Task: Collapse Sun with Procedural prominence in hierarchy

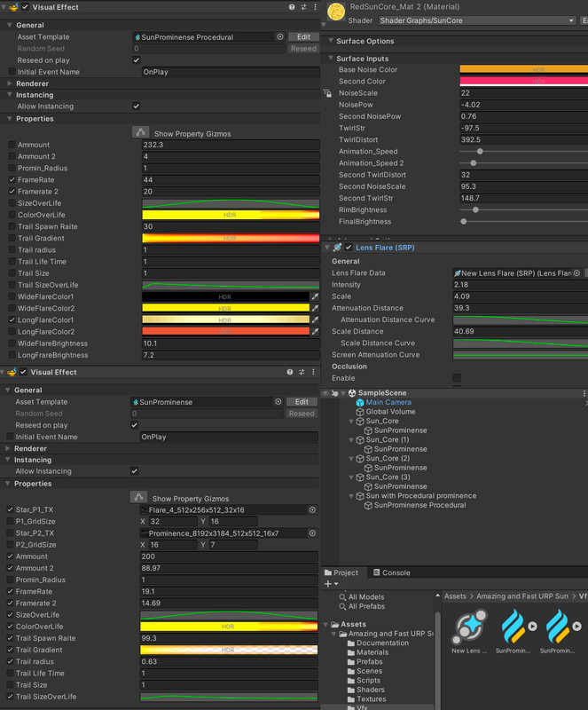Action: [351, 496]
